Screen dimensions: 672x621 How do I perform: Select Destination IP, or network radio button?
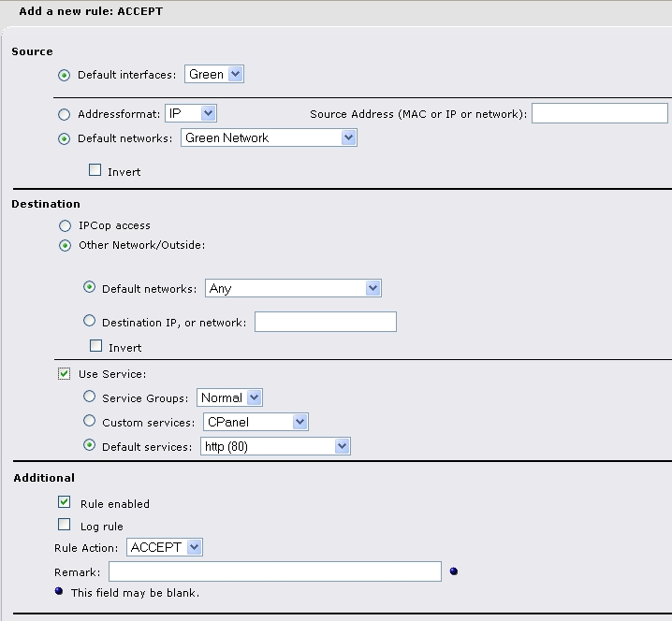coord(89,321)
